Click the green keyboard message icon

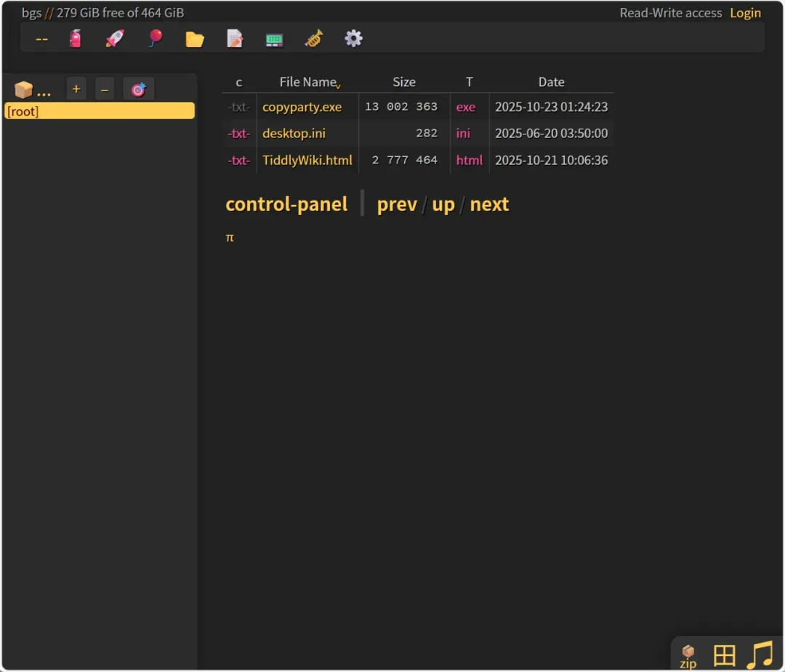coord(274,39)
